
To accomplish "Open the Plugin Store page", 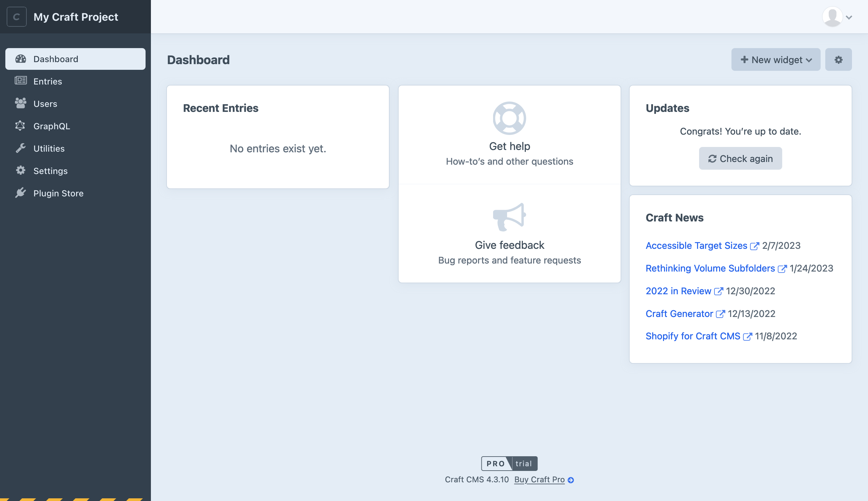I will (x=75, y=193).
